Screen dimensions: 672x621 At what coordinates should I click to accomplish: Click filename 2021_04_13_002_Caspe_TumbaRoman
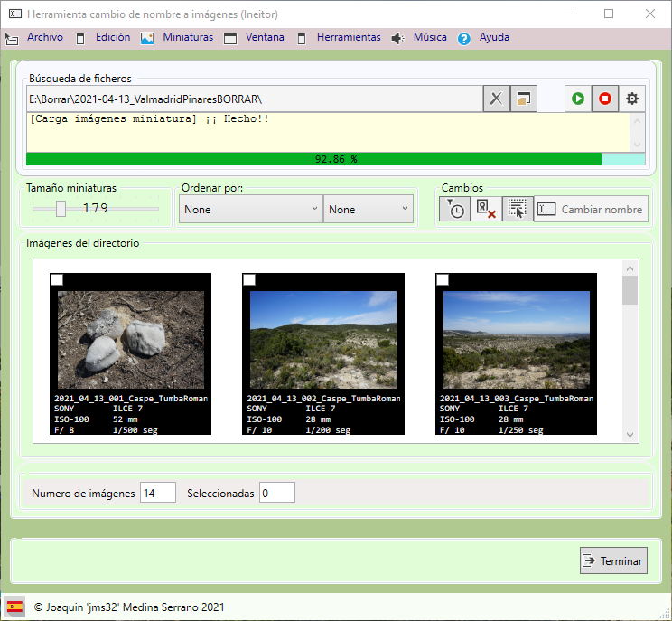[x=323, y=399]
